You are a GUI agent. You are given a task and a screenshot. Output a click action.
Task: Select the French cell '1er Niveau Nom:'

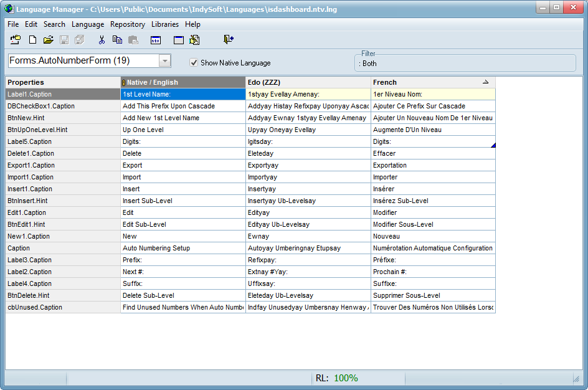click(x=433, y=94)
